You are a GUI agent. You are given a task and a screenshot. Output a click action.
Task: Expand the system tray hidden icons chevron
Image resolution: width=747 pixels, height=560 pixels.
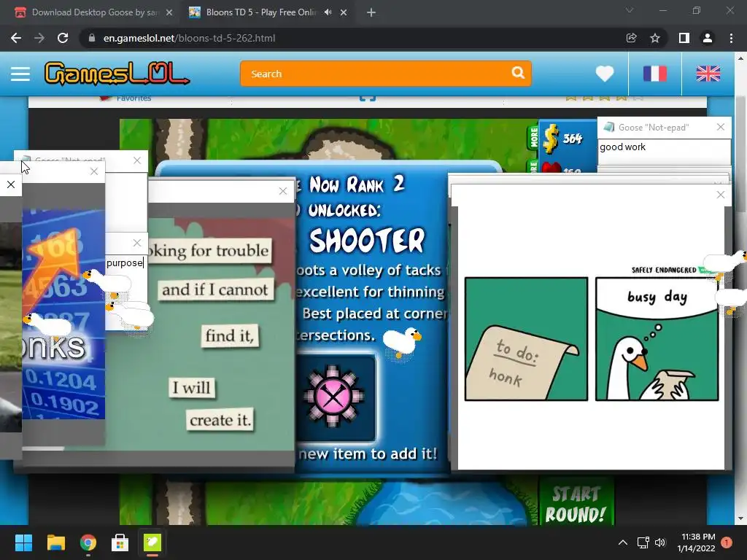623,542
